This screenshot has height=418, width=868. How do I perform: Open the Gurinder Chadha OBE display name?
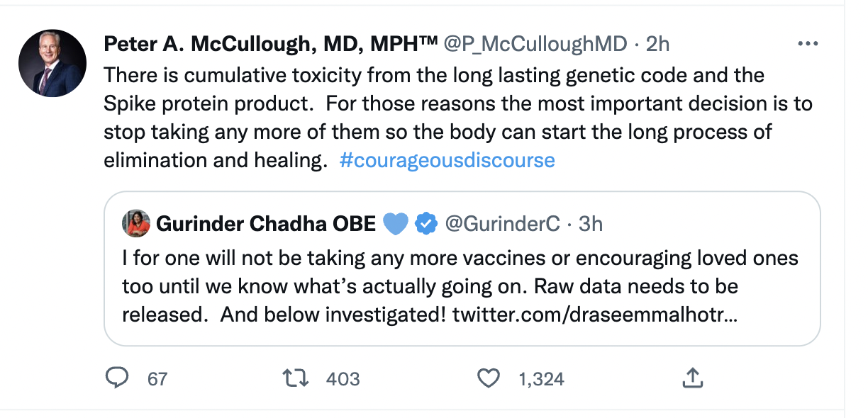click(266, 224)
